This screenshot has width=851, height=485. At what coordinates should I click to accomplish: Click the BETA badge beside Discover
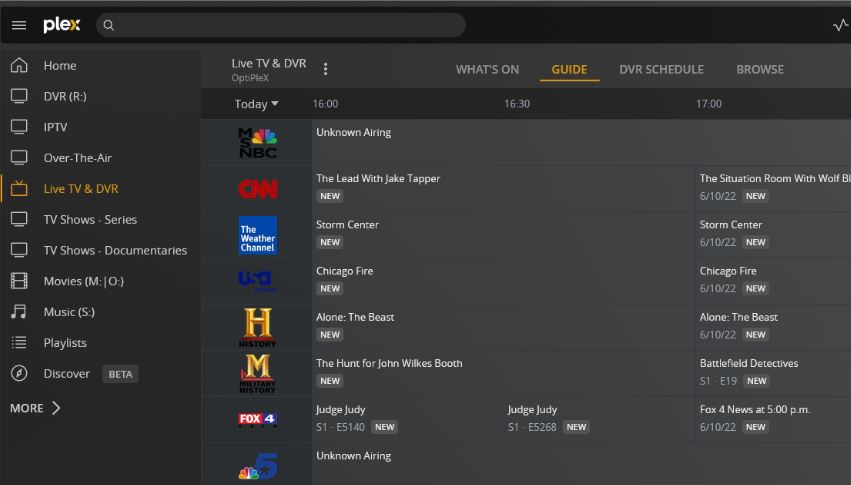120,374
